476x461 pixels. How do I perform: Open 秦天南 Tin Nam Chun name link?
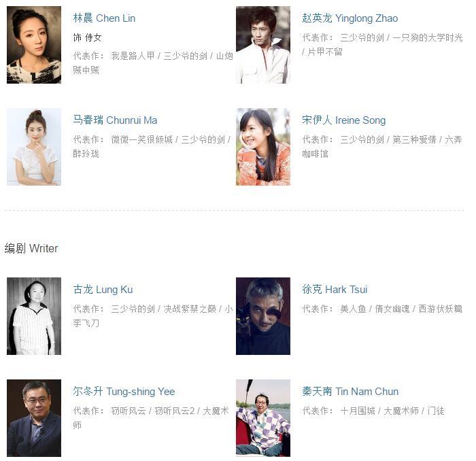350,392
